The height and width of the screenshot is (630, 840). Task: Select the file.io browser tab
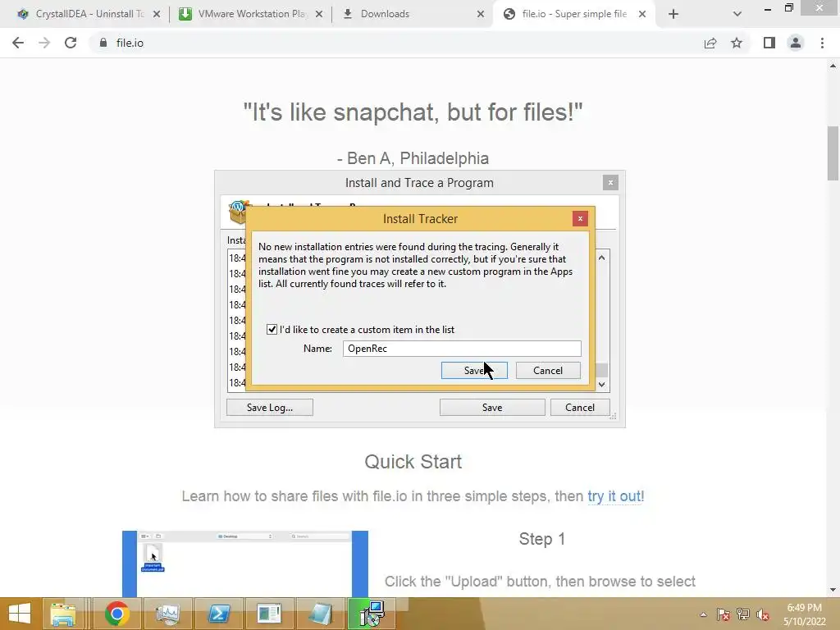click(573, 14)
